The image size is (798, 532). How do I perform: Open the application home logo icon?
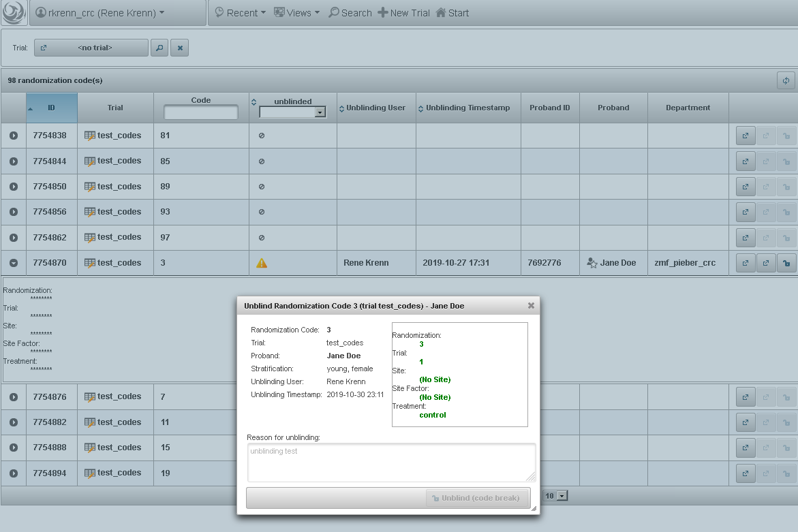(x=14, y=13)
